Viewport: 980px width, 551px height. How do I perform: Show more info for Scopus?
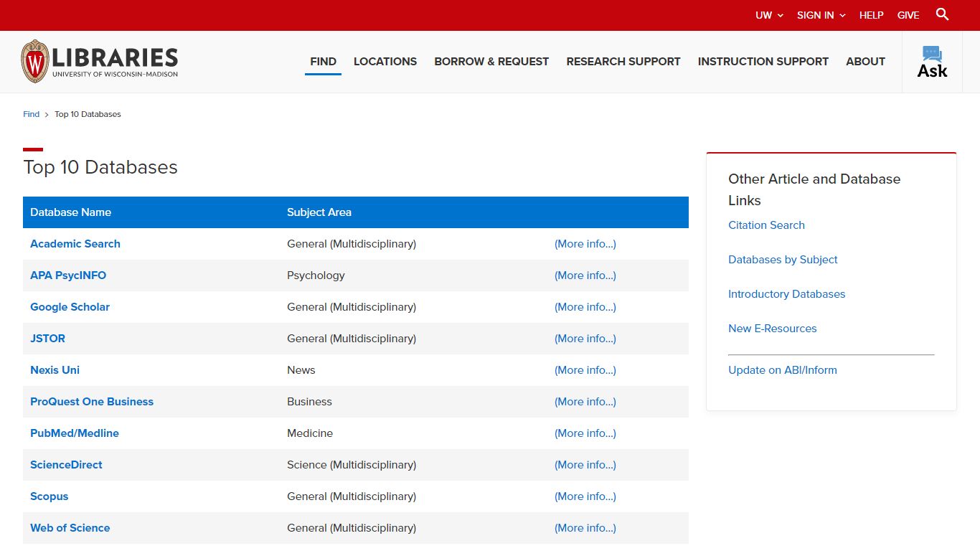tap(585, 496)
